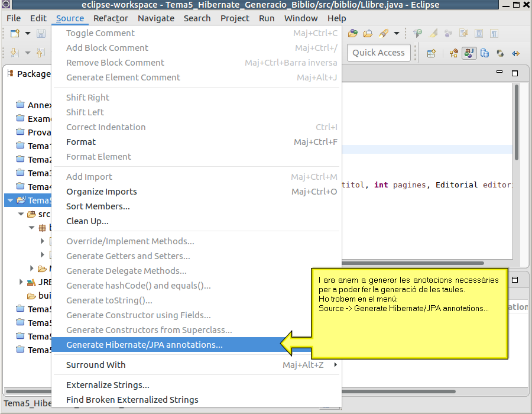Toggle Block Selection Mode icon
532x414 pixels.
(479, 33)
